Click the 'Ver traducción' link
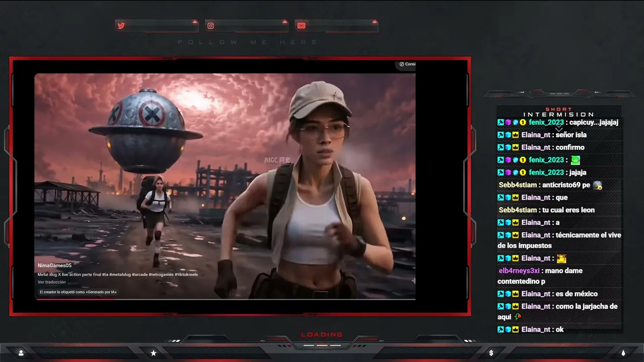Screen dimensions: 644x362 52,282
